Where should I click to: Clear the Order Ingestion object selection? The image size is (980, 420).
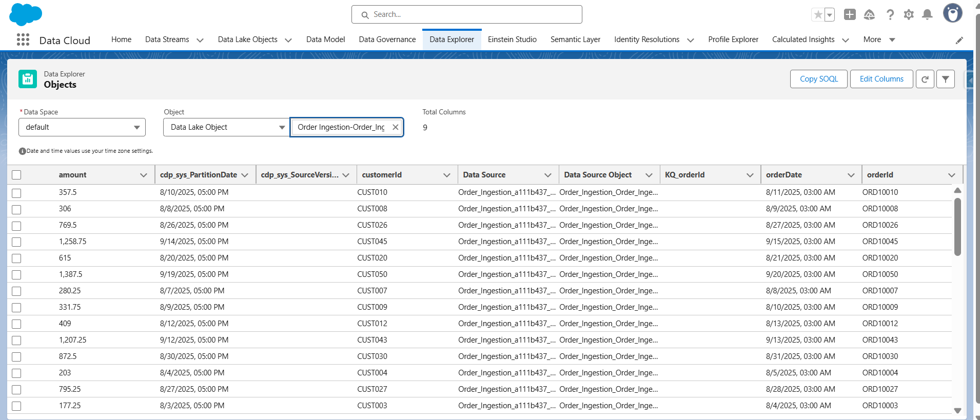coord(395,127)
